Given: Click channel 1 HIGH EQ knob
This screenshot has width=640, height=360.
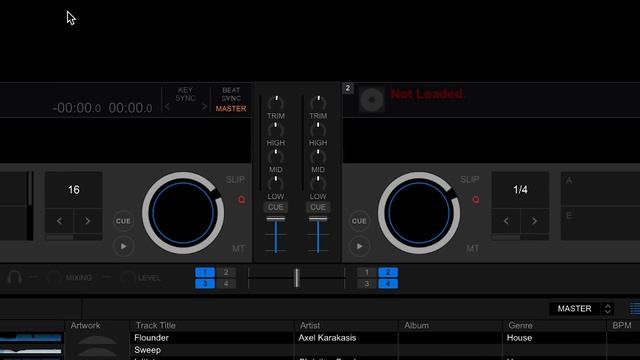Looking at the screenshot, I should [276, 130].
